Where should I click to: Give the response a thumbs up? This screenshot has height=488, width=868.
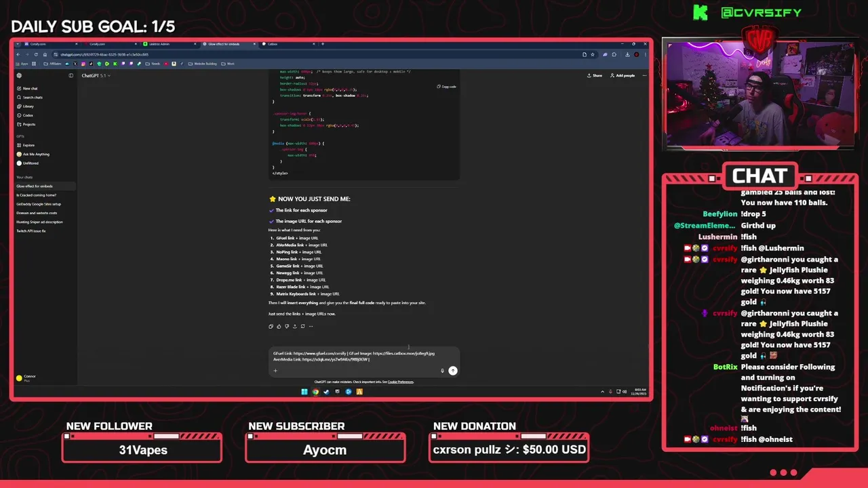(x=279, y=326)
